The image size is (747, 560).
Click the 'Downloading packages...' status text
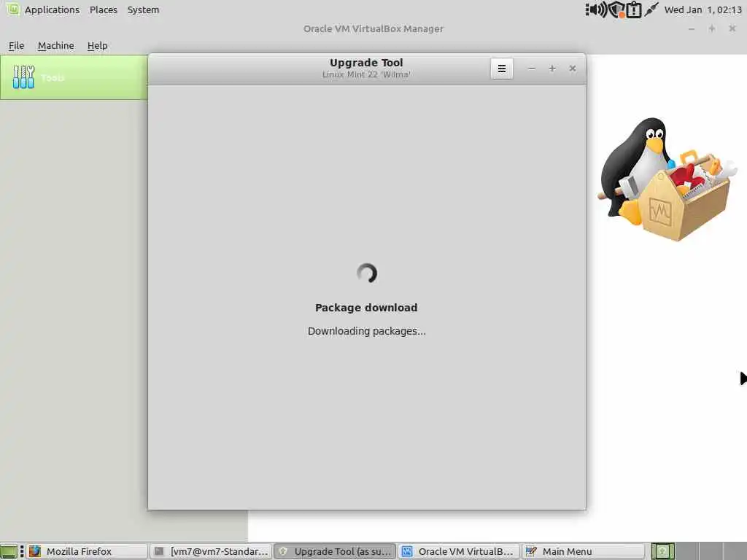tap(367, 331)
